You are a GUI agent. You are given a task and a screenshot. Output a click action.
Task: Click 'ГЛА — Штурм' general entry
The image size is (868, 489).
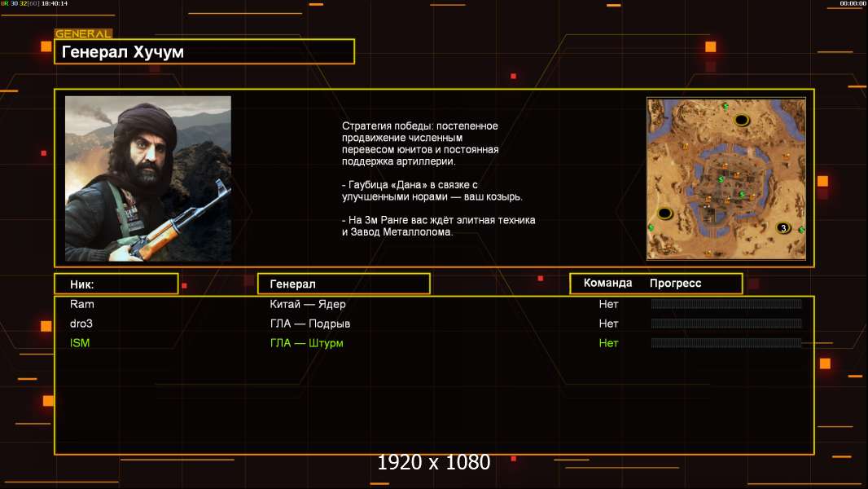306,343
